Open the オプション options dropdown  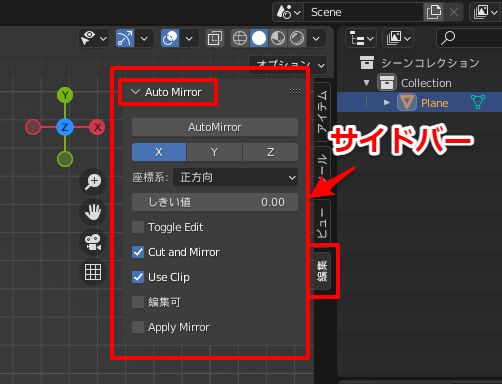288,64
